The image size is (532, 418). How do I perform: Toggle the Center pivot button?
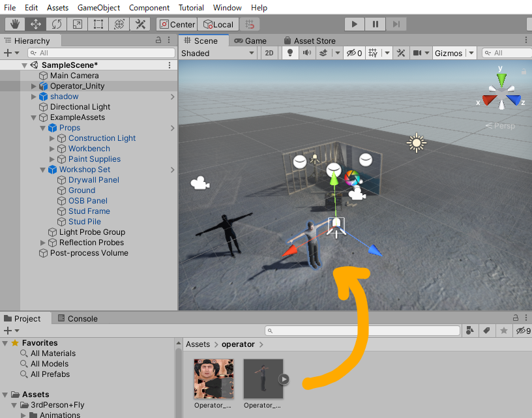[177, 24]
